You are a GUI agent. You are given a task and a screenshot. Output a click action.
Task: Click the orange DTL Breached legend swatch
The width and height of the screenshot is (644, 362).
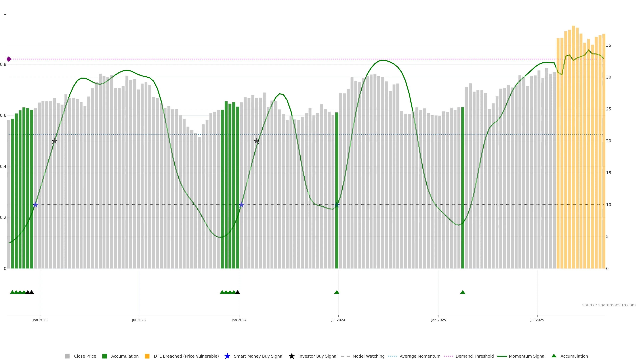(147, 356)
